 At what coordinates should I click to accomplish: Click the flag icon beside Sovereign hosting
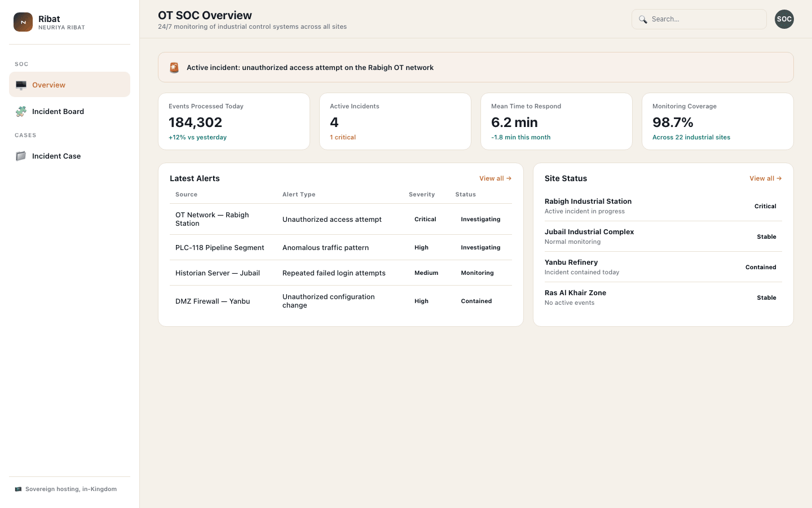[x=18, y=489]
